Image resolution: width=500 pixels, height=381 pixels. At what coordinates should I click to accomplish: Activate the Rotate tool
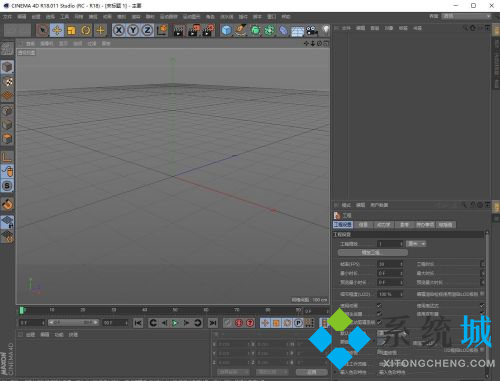click(86, 30)
